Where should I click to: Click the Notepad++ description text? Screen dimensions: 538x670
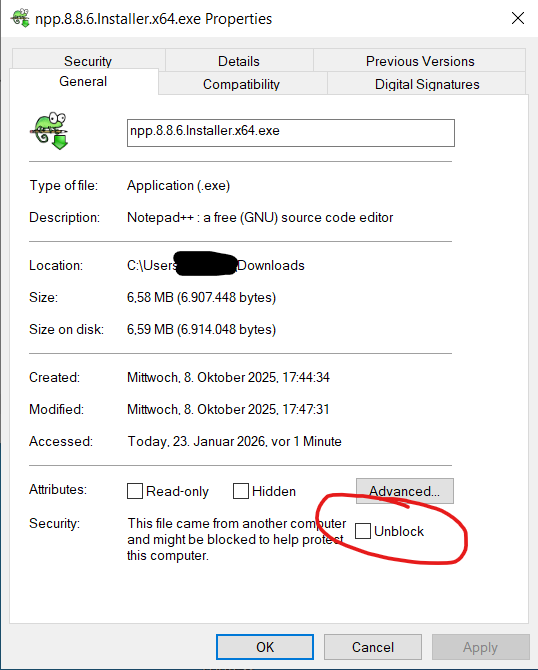click(x=260, y=217)
